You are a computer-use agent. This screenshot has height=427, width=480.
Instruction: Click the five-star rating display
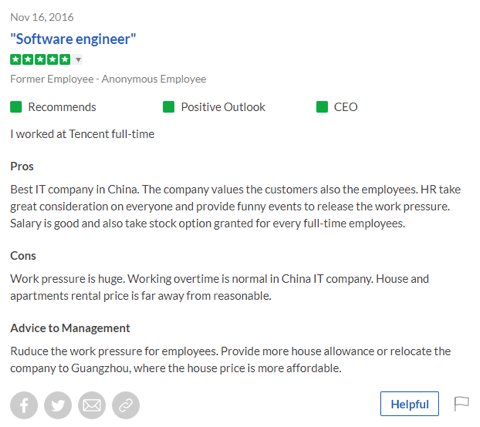coord(40,60)
